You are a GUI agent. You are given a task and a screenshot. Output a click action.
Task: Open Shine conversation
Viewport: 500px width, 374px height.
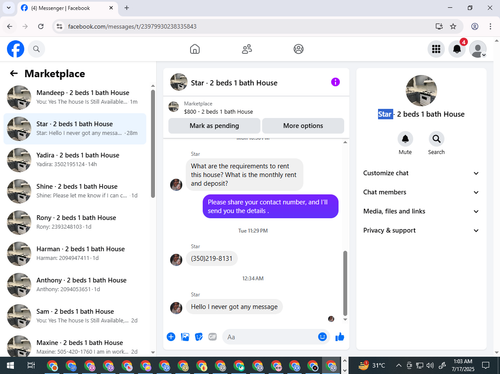75,191
